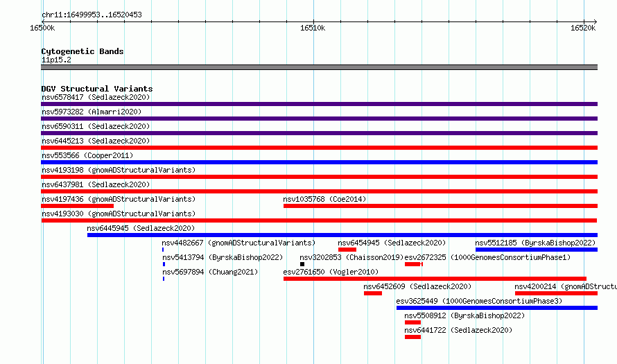Viewport: 617px width, 364px height.
Task: Select the 11p15.2 band label
Action: [x=56, y=60]
